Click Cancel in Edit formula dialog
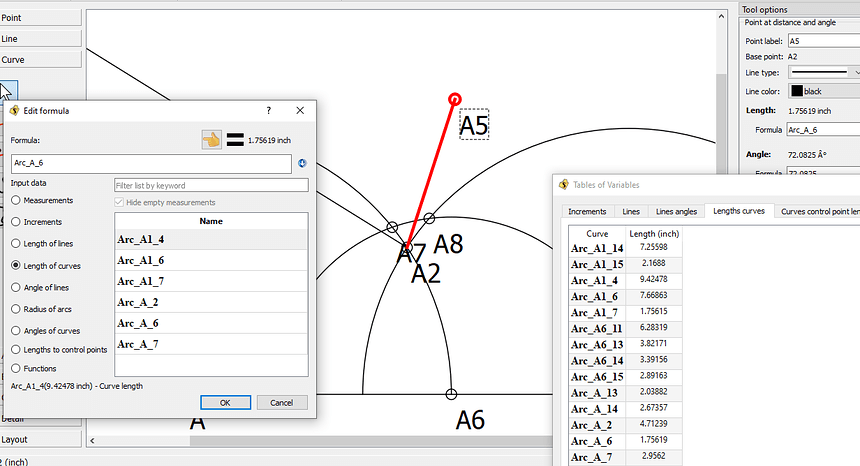860x466 pixels. click(282, 402)
